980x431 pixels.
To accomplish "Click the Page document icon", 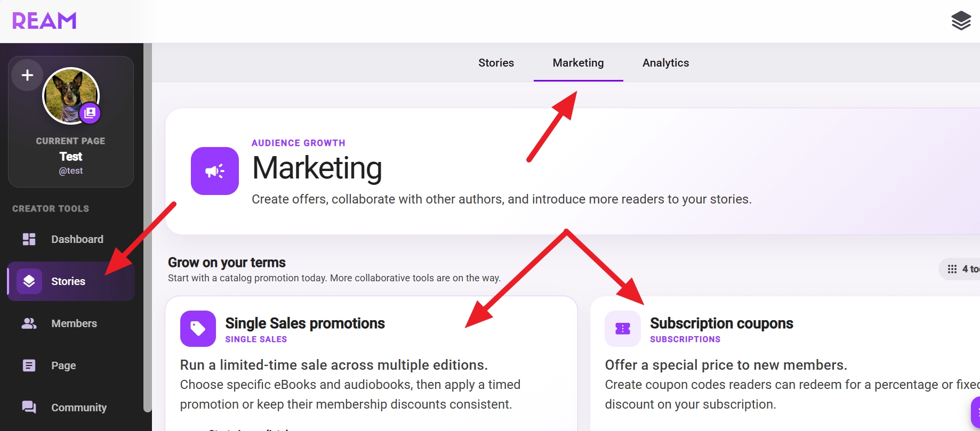I will [x=29, y=365].
